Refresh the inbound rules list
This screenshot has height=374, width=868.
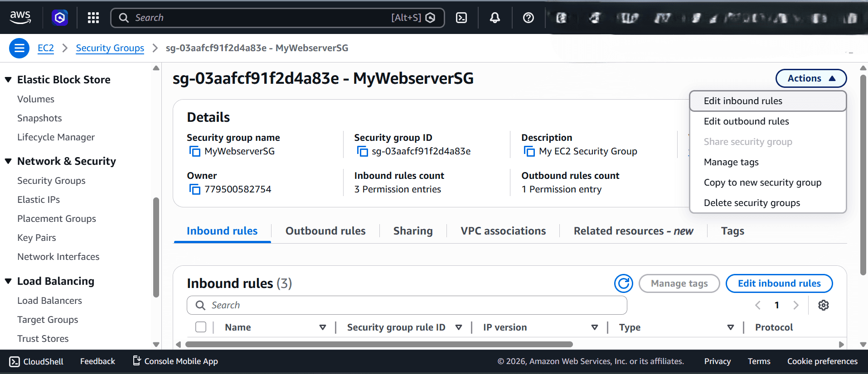click(624, 283)
